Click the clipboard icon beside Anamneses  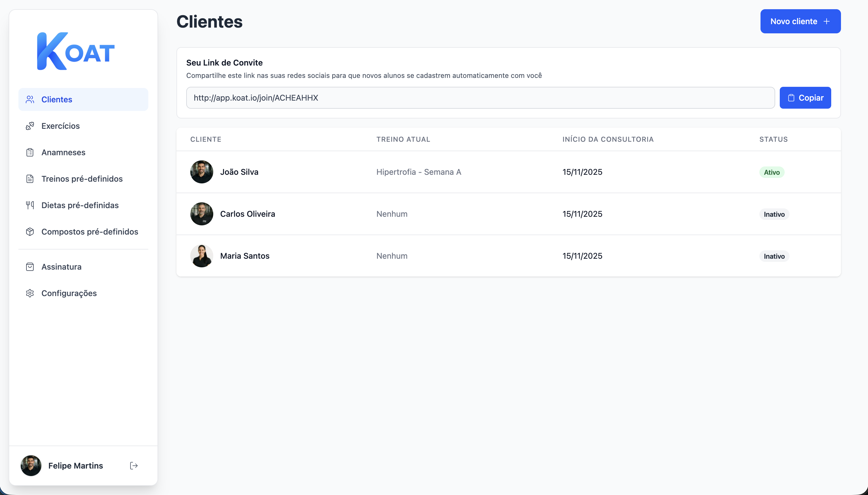30,152
